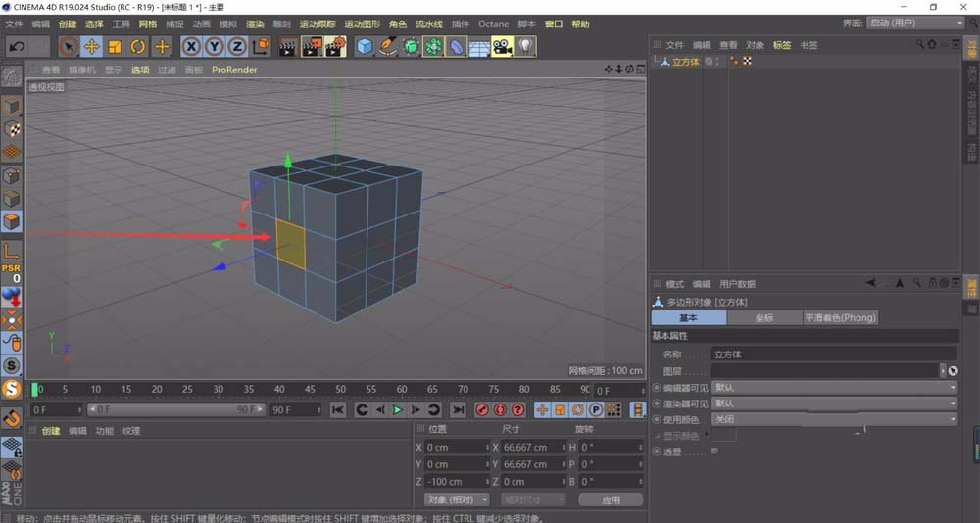Switch to Texture mode checkered cube icon
The image size is (980, 523).
(11, 130)
